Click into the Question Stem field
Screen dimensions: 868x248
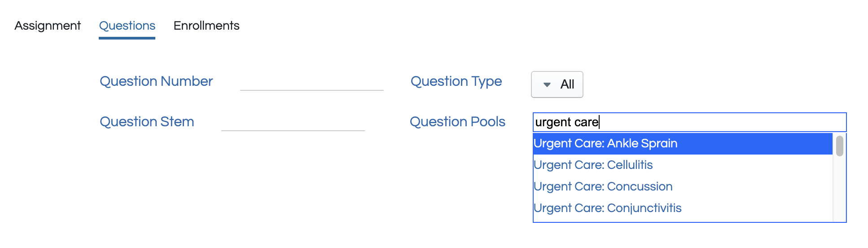tap(293, 123)
